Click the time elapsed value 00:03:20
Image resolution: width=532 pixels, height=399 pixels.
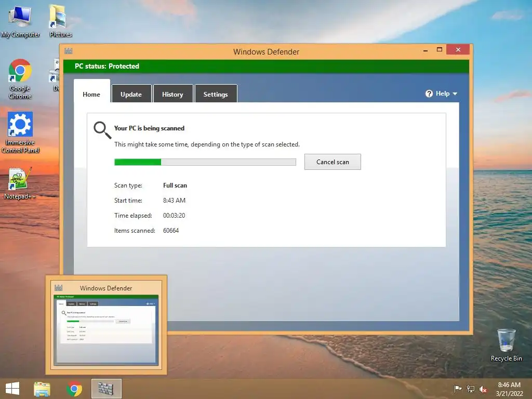[x=174, y=216]
